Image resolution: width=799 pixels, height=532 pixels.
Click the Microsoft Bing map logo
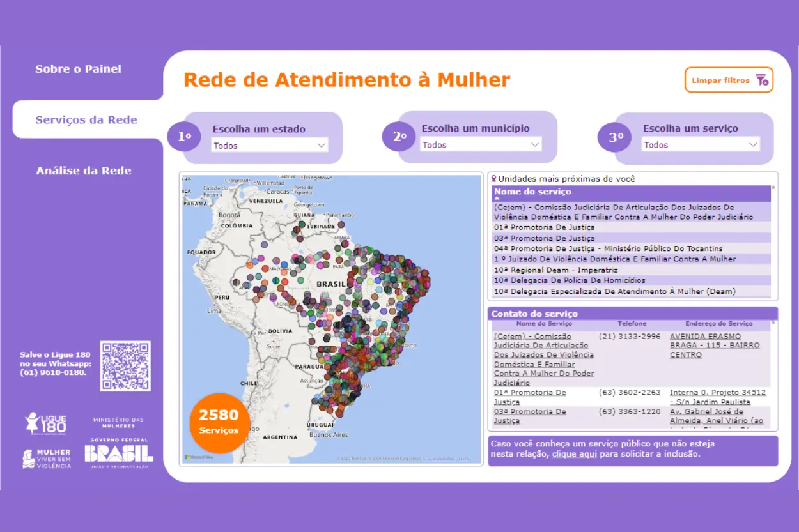coord(198,457)
